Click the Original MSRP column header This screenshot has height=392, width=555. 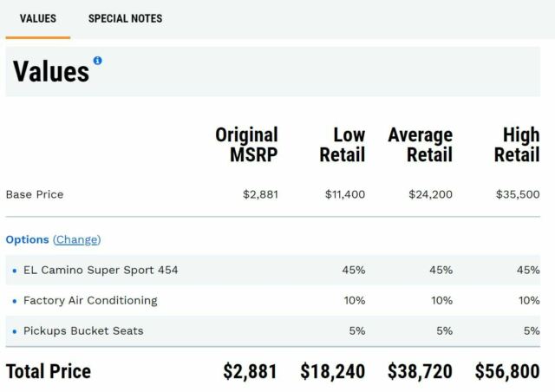pyautogui.click(x=246, y=145)
